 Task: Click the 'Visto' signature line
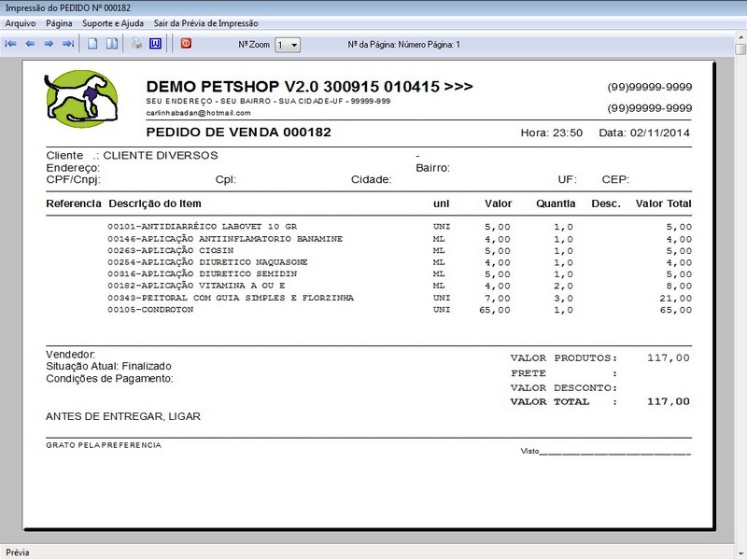(x=605, y=452)
